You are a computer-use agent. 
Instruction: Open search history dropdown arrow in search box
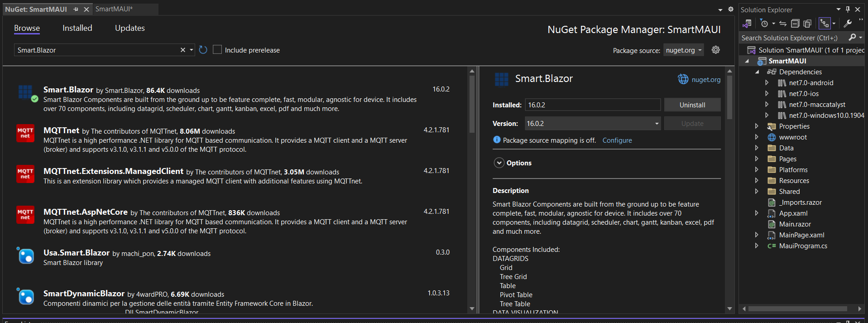coord(192,50)
